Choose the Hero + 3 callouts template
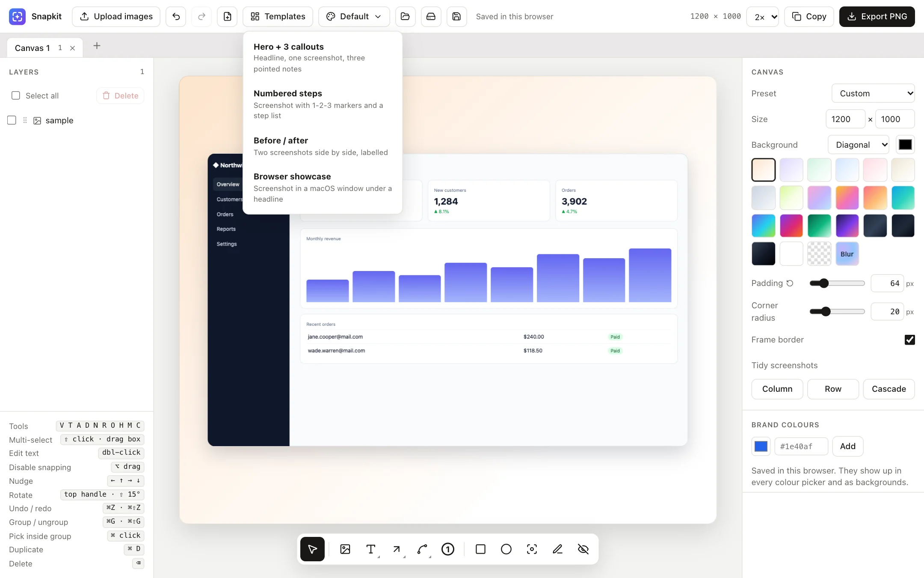Image resolution: width=924 pixels, height=578 pixels. point(323,57)
